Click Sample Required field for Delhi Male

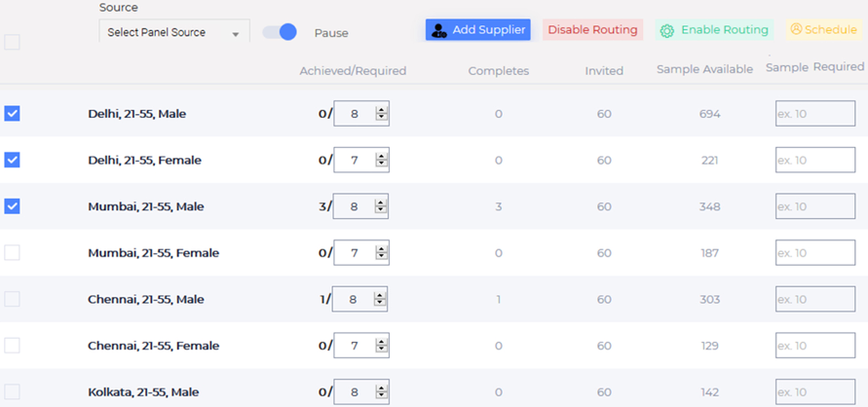click(814, 114)
